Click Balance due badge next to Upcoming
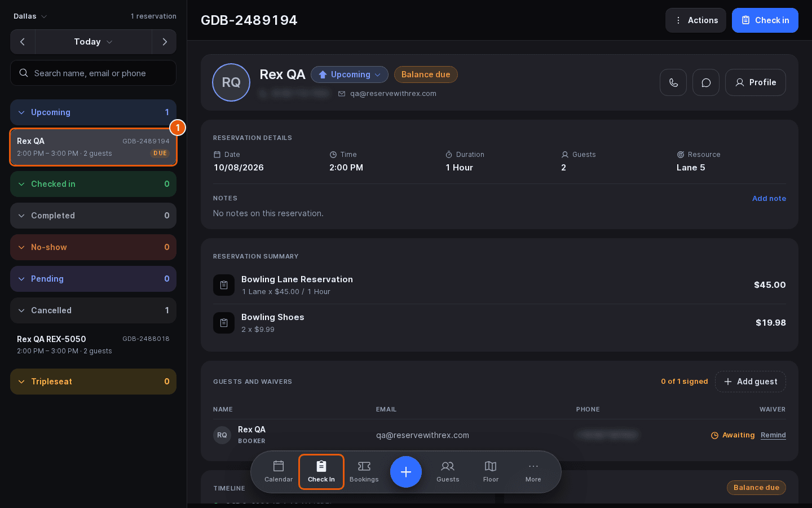 pyautogui.click(x=426, y=75)
